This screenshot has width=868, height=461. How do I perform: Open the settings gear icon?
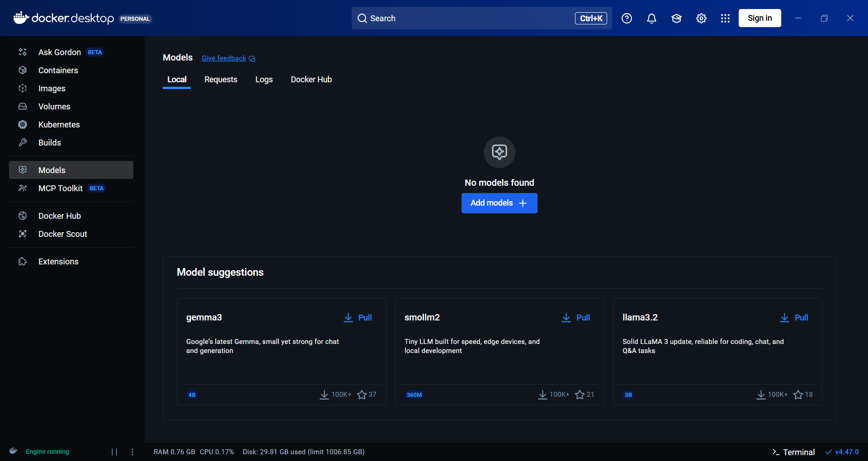click(701, 18)
